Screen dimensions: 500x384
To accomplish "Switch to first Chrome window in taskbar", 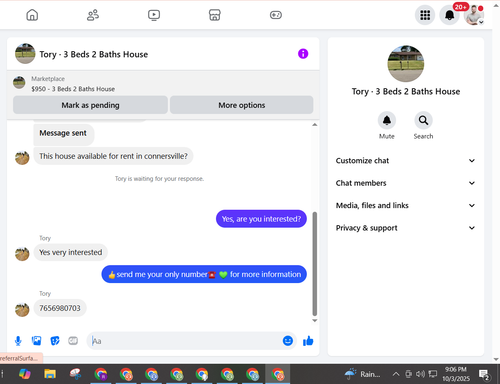I will pyautogui.click(x=101, y=374).
